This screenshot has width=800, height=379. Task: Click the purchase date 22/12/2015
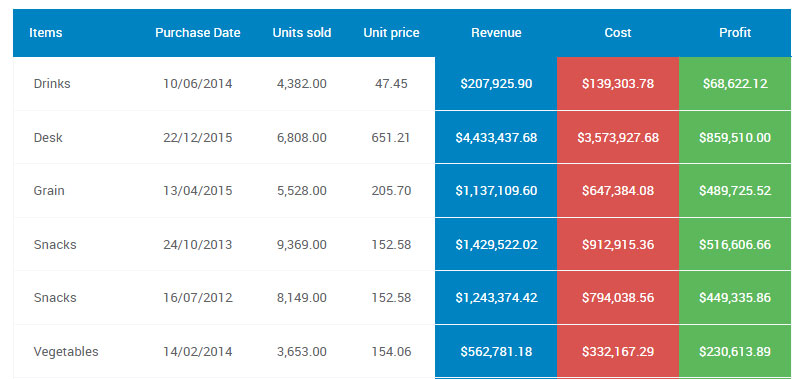pyautogui.click(x=197, y=138)
